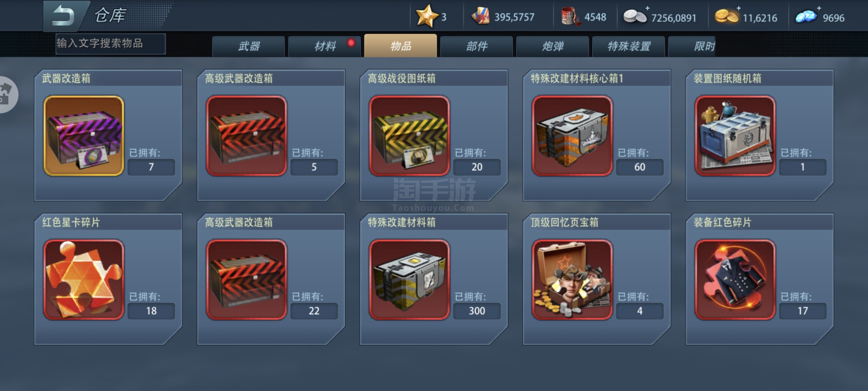Switch to the 限时 tab

tap(692, 46)
